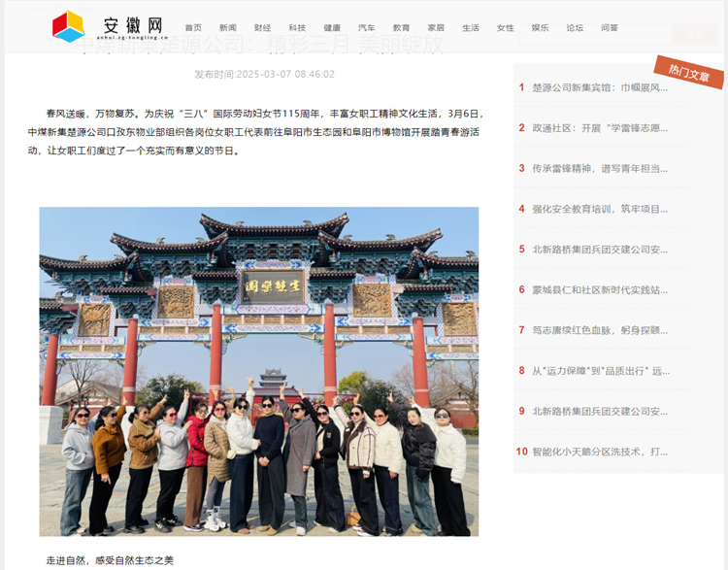Open the 家居 home living section
Screen dimensions: 728x570
click(x=436, y=28)
